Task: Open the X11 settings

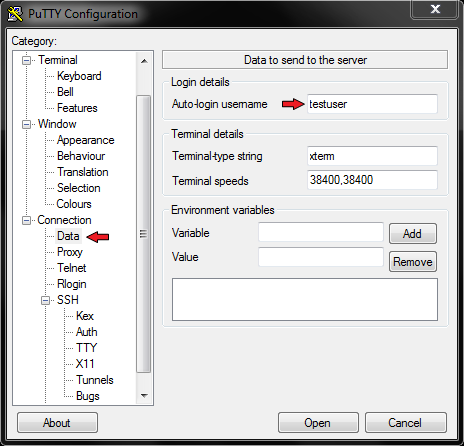Action: coord(85,364)
